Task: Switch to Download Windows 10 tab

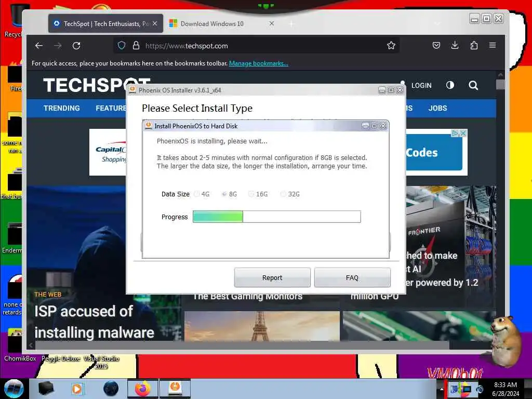Action: (222, 23)
